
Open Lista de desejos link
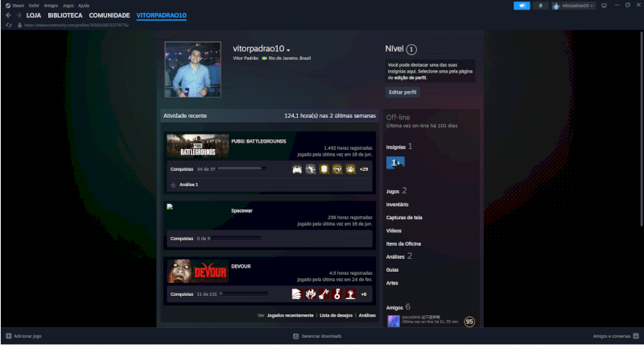point(336,315)
